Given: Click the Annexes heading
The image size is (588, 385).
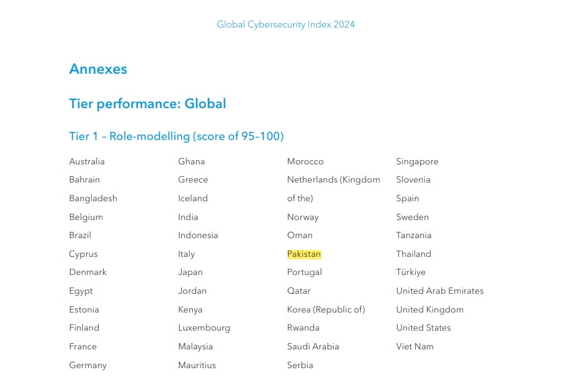Looking at the screenshot, I should tap(98, 69).
